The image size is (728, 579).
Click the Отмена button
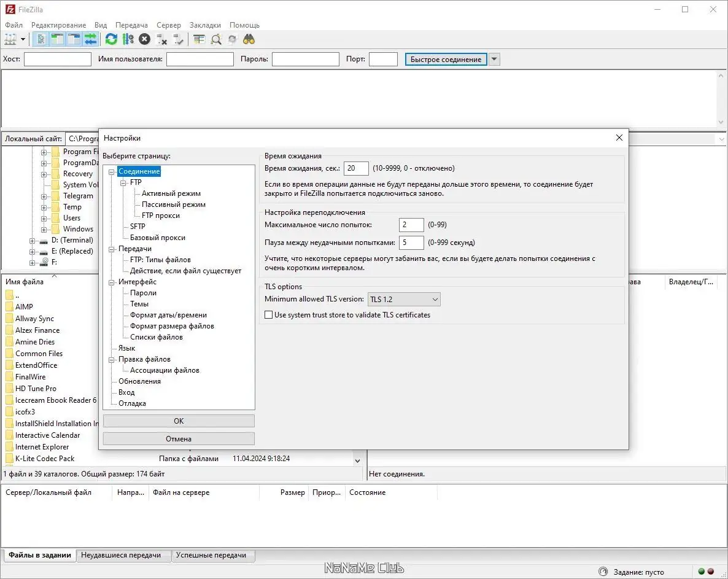(179, 439)
